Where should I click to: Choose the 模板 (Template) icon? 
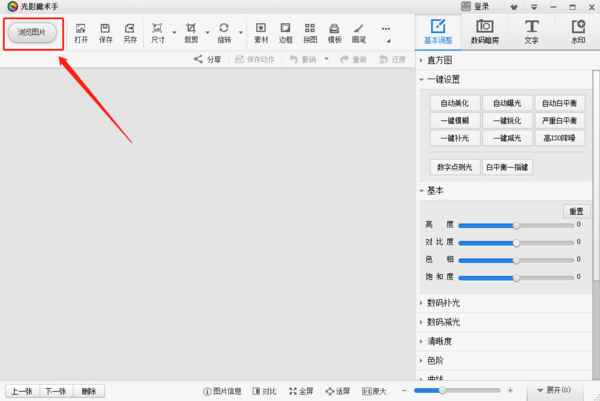(335, 33)
